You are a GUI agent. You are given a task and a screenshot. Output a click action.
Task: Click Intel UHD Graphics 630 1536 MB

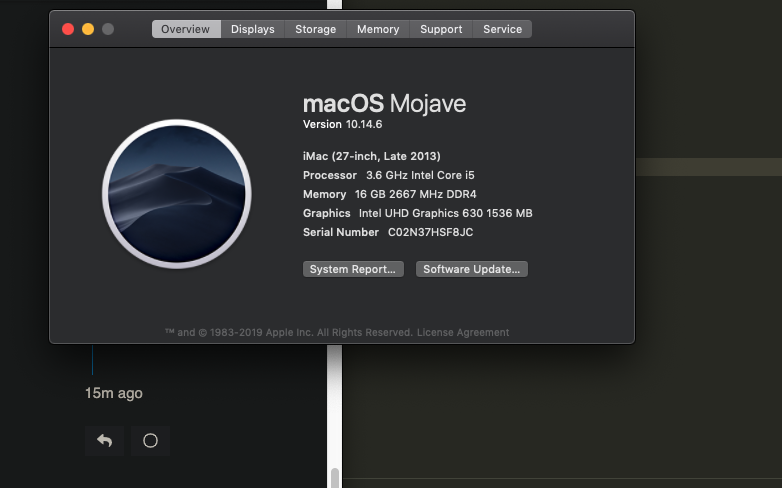click(x=445, y=214)
